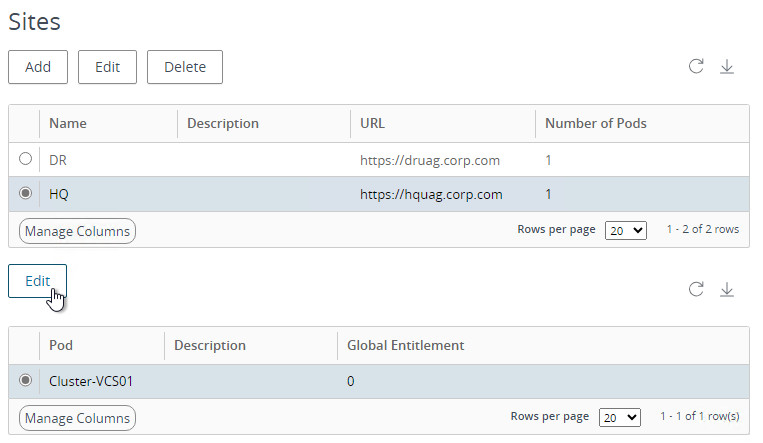Viewport: 763px width, 443px height.
Task: Open Pods rows per page dropdown
Action: 619,417
